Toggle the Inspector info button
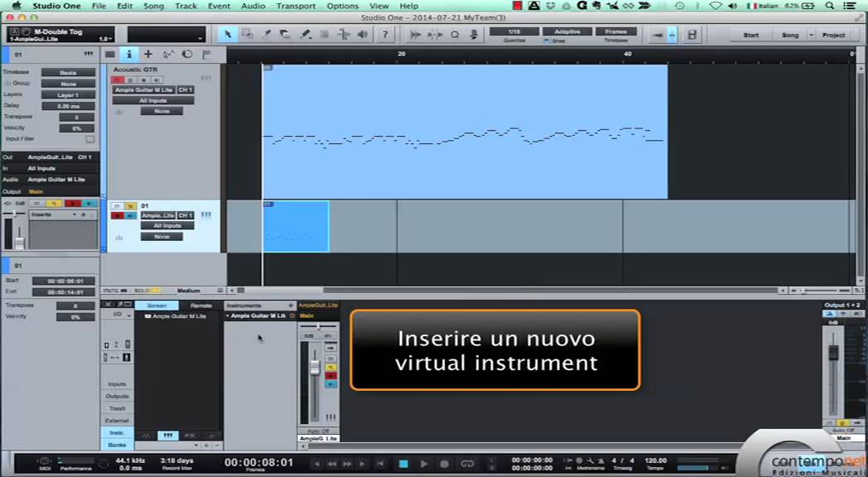 129,54
